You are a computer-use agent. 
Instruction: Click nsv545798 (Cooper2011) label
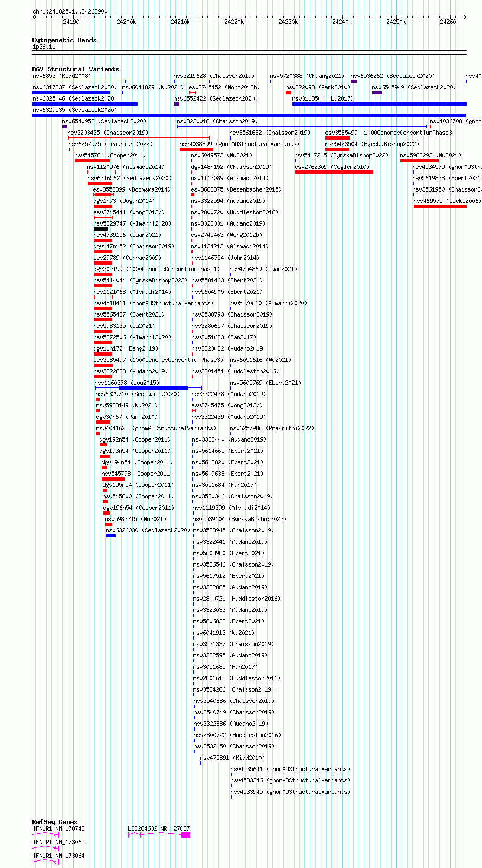(137, 474)
